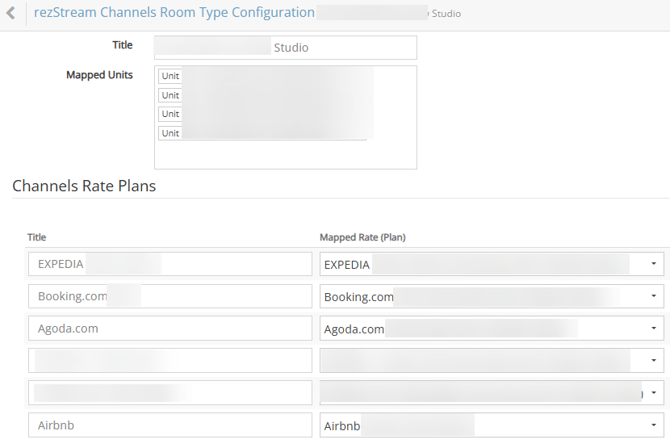Click the Studio text in the breadcrumb

[x=446, y=14]
